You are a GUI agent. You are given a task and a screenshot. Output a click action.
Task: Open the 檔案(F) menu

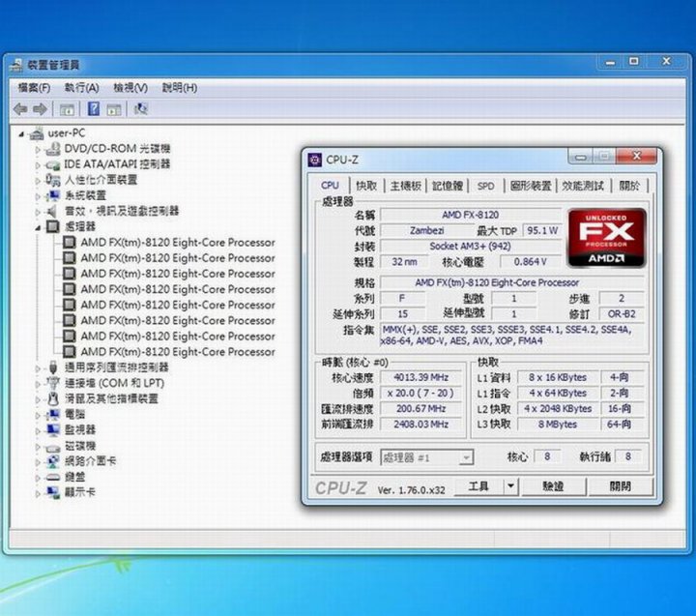point(34,88)
